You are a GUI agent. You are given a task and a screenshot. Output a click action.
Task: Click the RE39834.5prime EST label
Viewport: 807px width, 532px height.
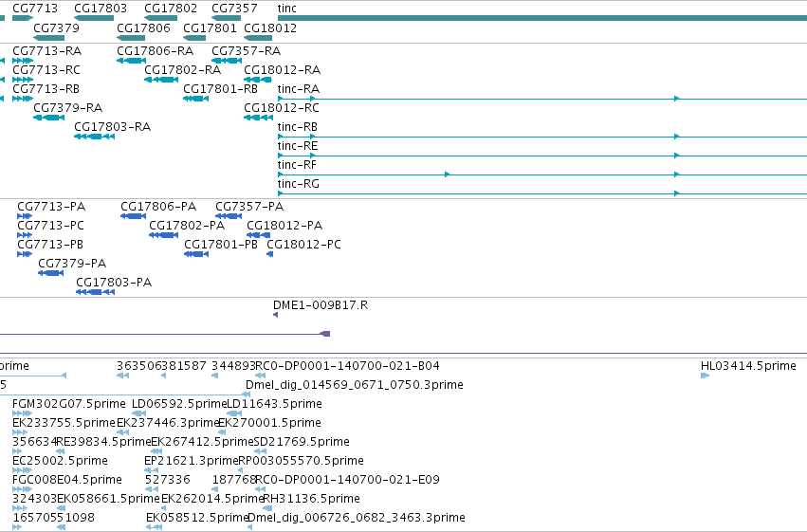pyautogui.click(x=103, y=443)
